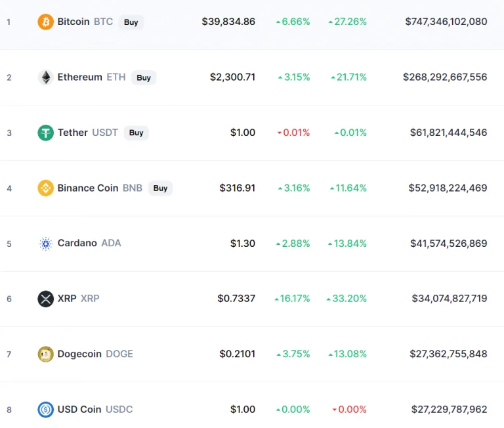Click the Dogecoin shiba logo icon

46,354
